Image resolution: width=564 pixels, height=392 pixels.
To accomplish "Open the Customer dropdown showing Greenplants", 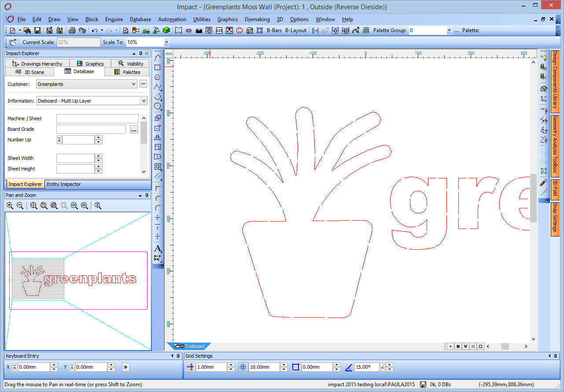I will pyautogui.click(x=86, y=84).
